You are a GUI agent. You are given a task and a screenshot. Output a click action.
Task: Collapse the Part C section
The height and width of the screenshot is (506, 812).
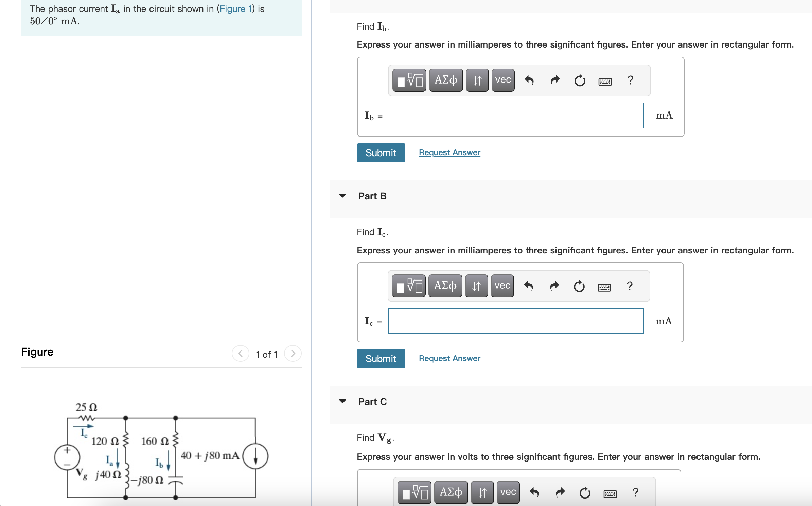pyautogui.click(x=343, y=401)
